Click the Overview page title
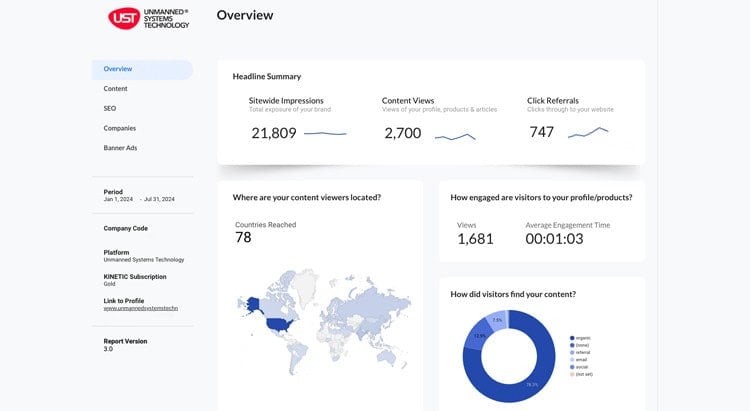Image resolution: width=750 pixels, height=411 pixels. point(245,15)
